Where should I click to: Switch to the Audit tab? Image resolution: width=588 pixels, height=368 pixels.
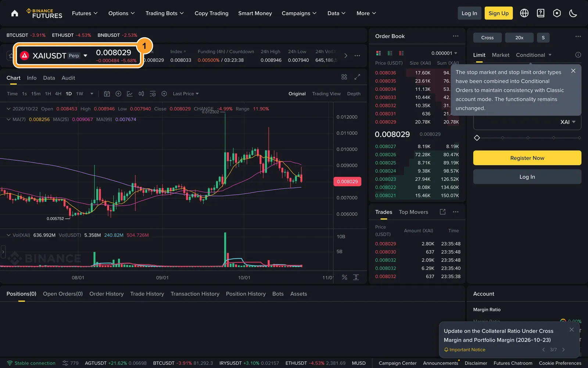[x=68, y=78]
